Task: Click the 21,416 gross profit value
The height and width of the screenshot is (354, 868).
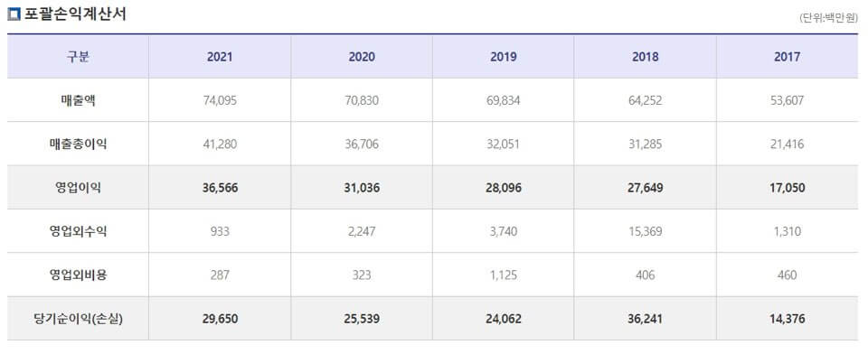Action: 788,144
